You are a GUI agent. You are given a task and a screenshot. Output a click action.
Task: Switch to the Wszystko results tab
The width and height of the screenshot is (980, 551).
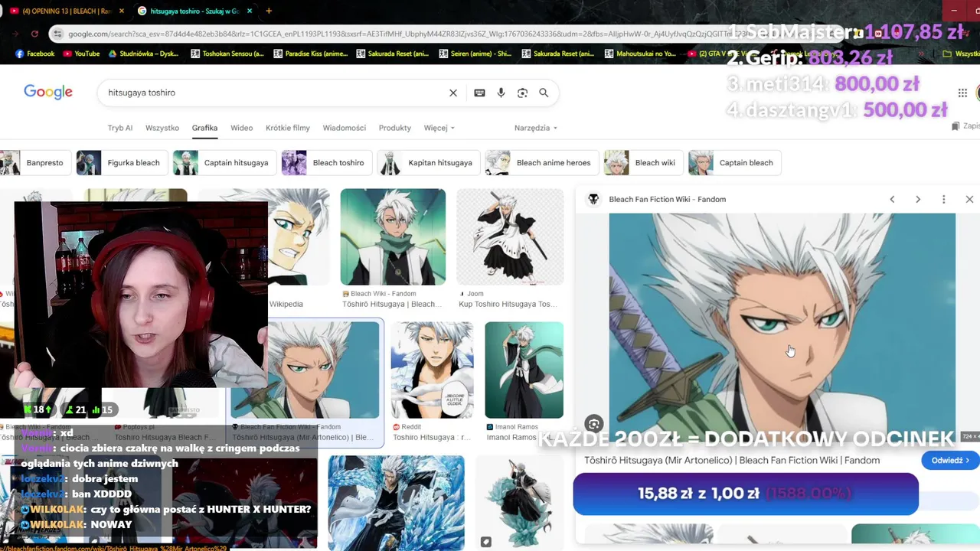[x=162, y=128]
